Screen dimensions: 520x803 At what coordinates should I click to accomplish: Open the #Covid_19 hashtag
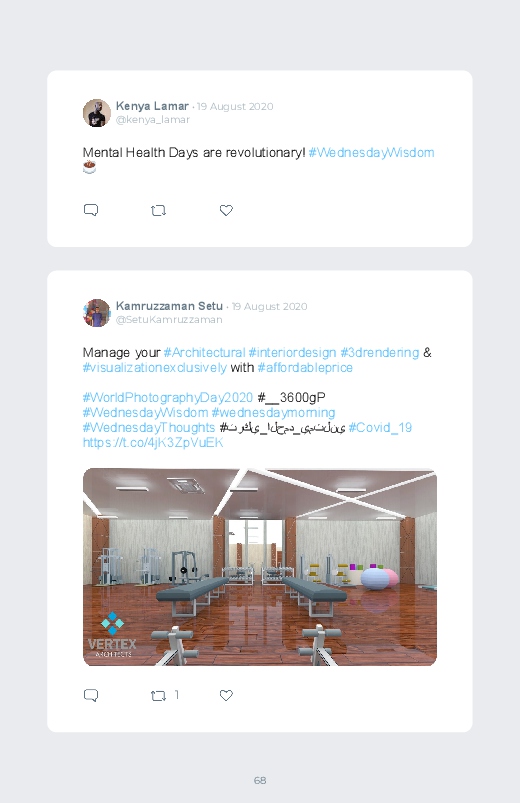[x=380, y=427]
